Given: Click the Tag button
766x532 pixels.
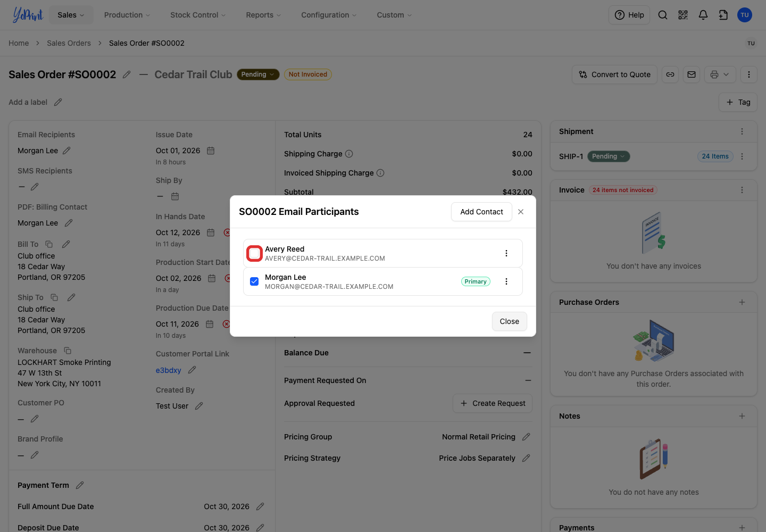Looking at the screenshot, I should pyautogui.click(x=738, y=102).
